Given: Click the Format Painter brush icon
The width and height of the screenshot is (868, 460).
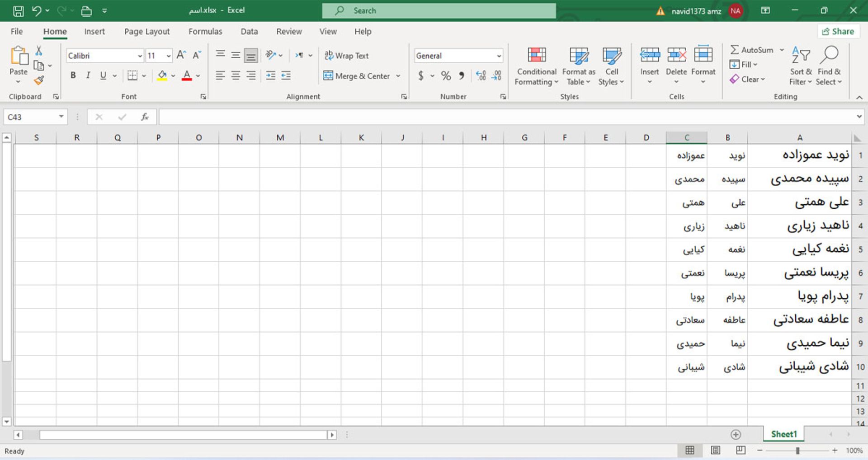Looking at the screenshot, I should [x=39, y=81].
